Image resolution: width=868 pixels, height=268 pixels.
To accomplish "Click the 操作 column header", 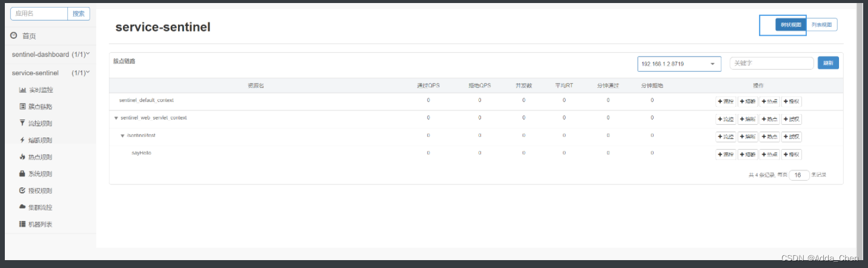I will pos(758,86).
